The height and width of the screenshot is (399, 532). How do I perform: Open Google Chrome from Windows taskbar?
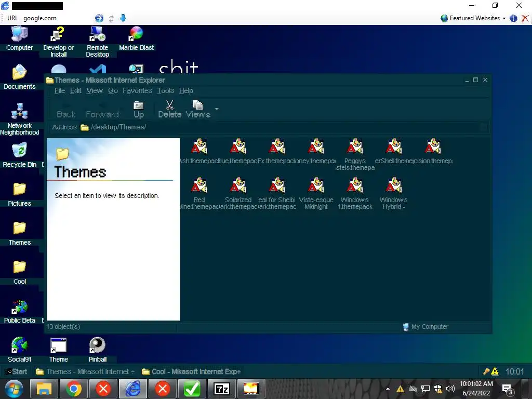[x=74, y=389]
